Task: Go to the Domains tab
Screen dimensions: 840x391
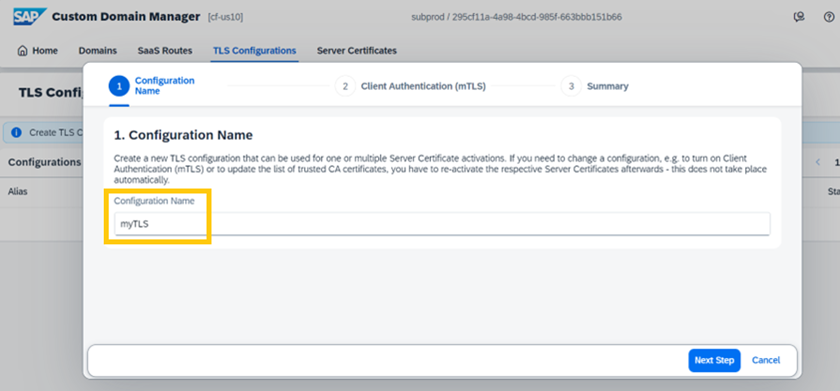Action: point(98,51)
